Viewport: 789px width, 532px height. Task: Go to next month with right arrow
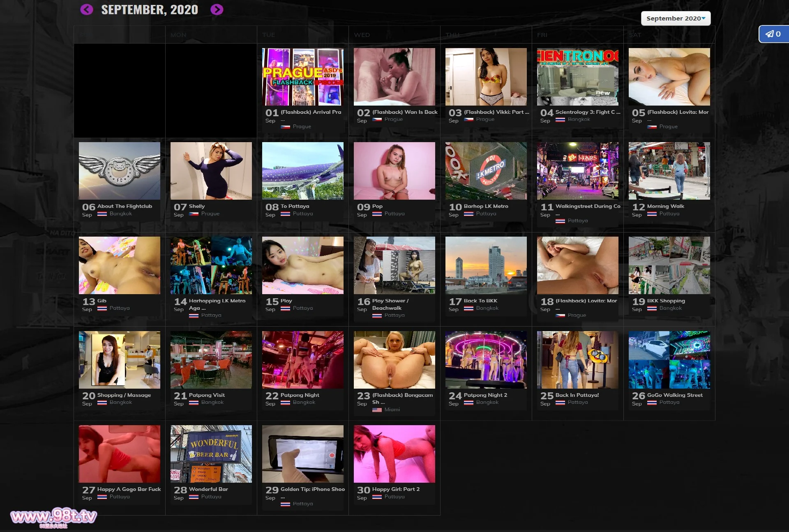pos(217,9)
